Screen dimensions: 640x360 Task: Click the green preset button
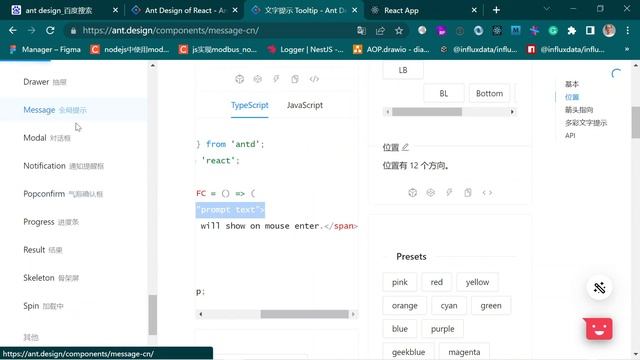tap(491, 306)
